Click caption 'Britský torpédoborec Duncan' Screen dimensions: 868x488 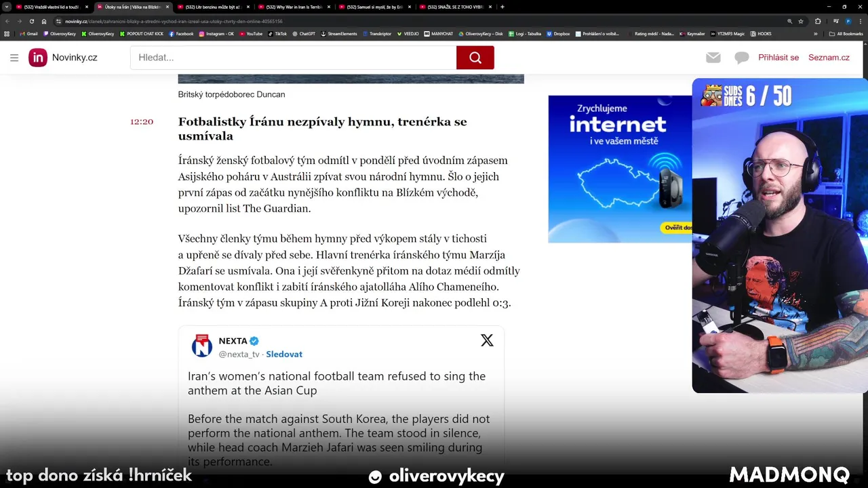pos(231,94)
